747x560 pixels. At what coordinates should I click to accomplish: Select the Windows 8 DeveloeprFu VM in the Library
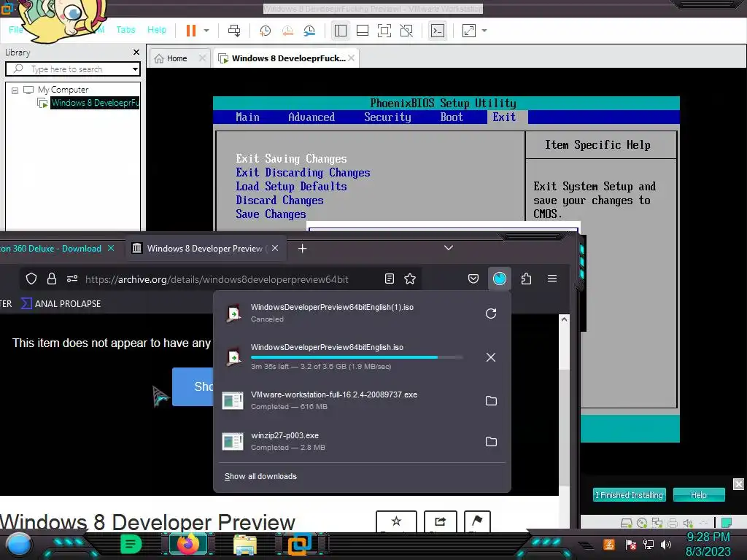95,102
